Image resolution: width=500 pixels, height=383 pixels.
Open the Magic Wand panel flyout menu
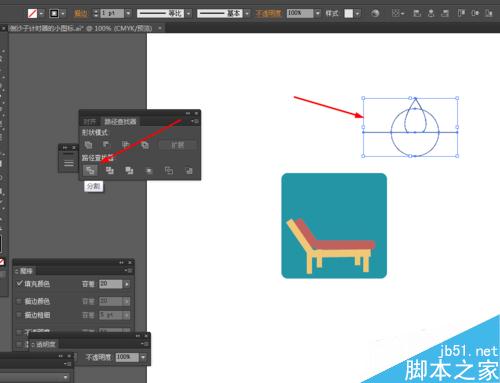coord(129,271)
